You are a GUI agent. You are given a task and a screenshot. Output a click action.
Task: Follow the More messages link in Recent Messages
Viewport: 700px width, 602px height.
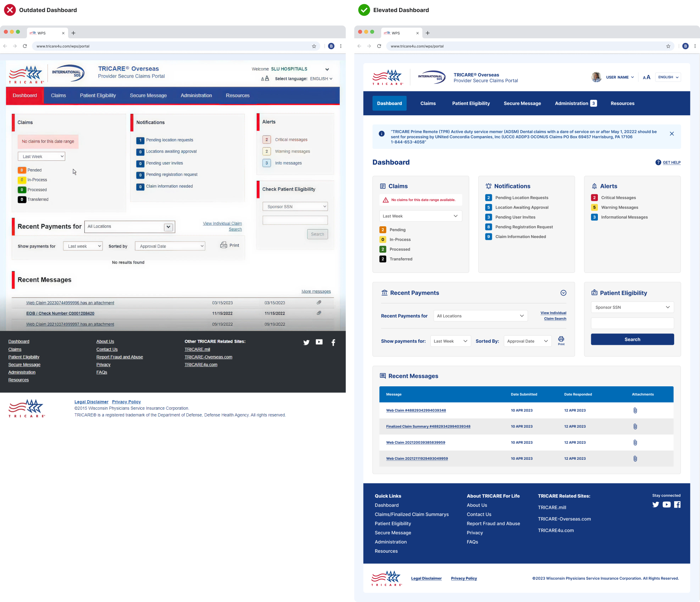(316, 292)
